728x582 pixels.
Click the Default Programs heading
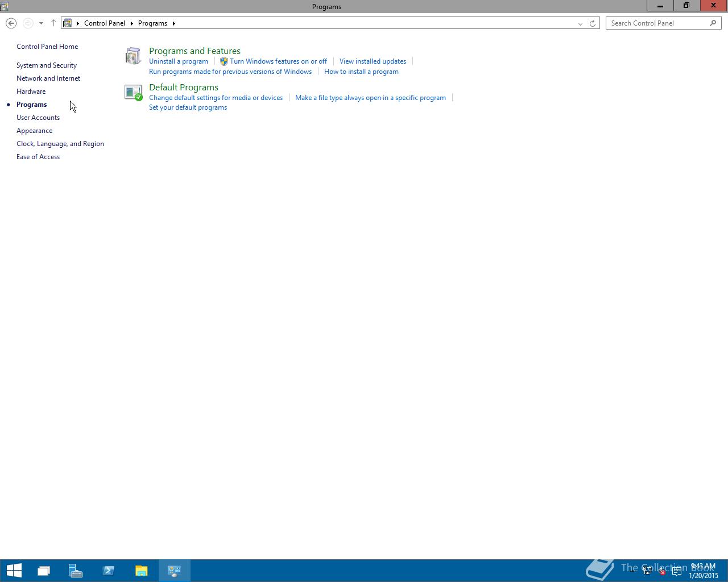[x=184, y=88]
